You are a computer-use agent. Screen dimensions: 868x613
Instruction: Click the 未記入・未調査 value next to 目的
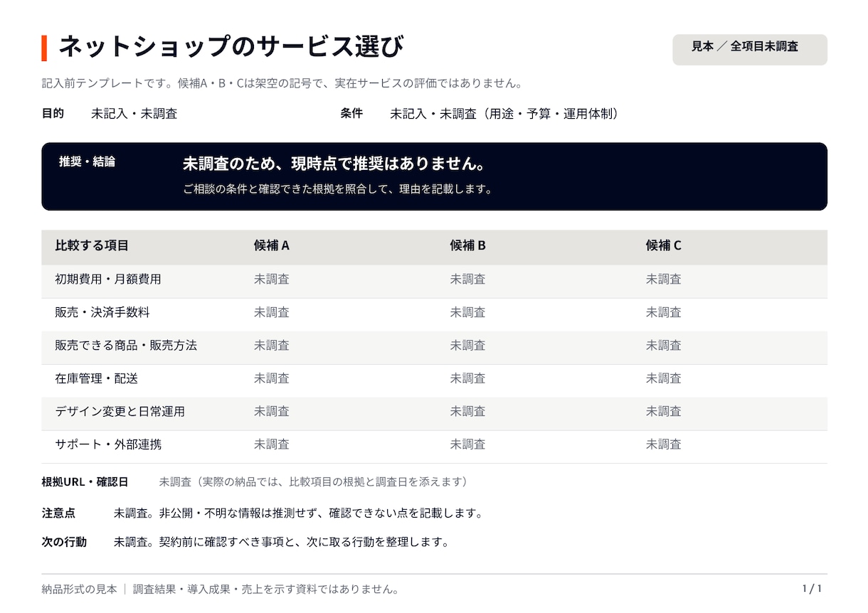(134, 114)
